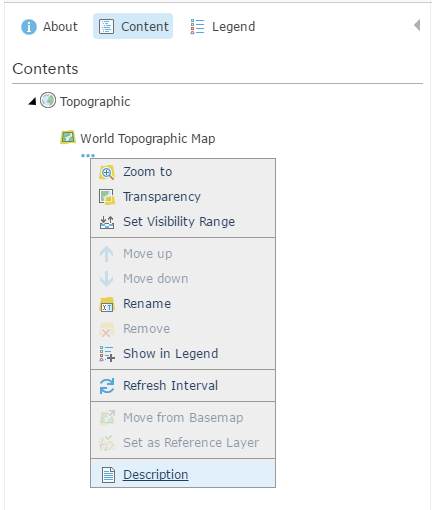Viewport: 432px width, 510px height.
Task: Click the Rename icon in context menu
Action: click(107, 304)
